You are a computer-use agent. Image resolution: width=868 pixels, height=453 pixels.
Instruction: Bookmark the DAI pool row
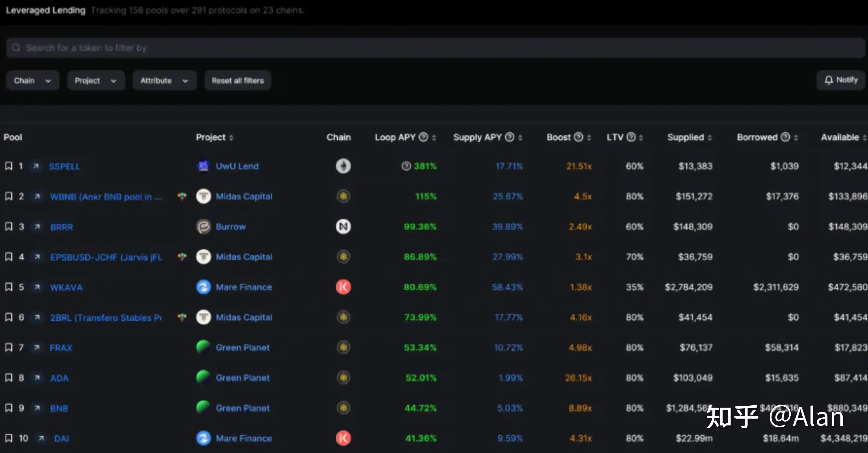click(9, 438)
